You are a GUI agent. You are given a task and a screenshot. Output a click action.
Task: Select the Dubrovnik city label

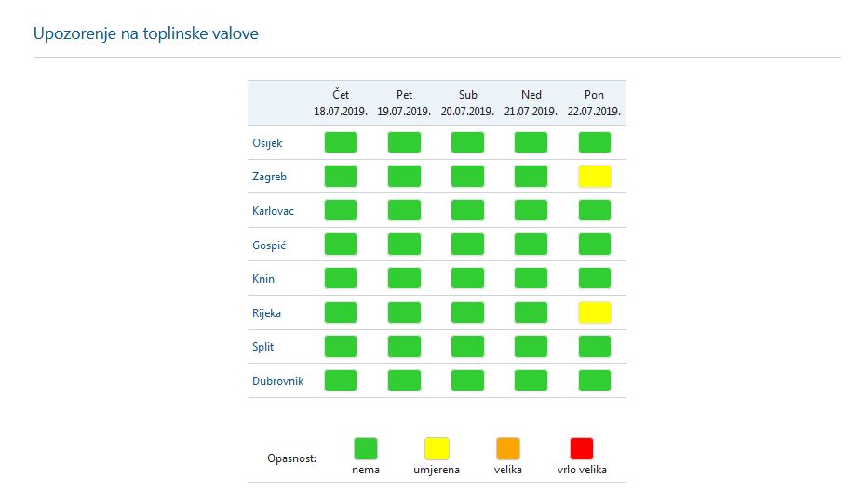277,381
